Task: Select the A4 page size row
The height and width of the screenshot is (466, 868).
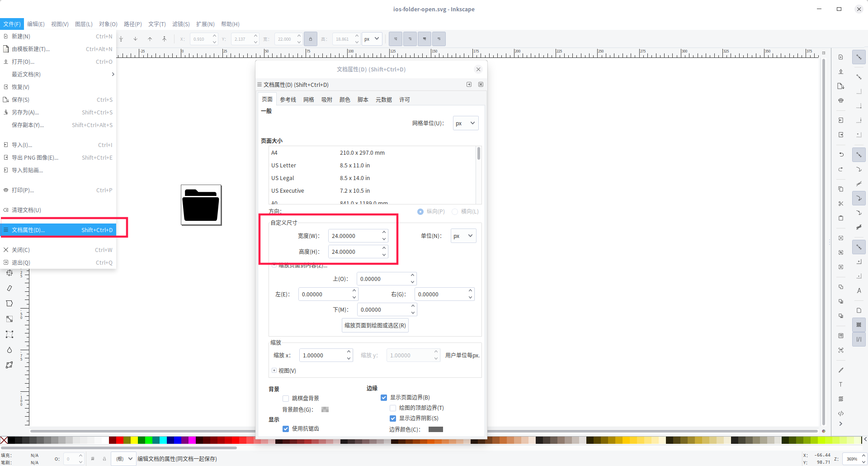Action: click(372, 153)
